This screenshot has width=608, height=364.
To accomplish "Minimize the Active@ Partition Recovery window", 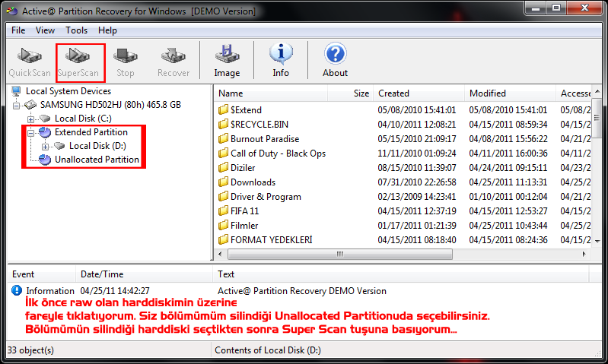I will pos(536,8).
